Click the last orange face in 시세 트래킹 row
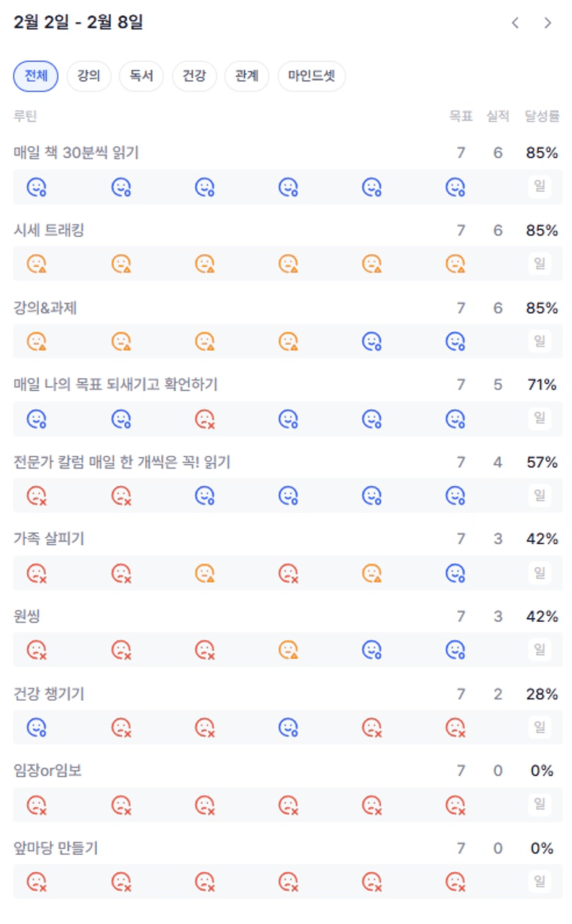 [x=455, y=264]
